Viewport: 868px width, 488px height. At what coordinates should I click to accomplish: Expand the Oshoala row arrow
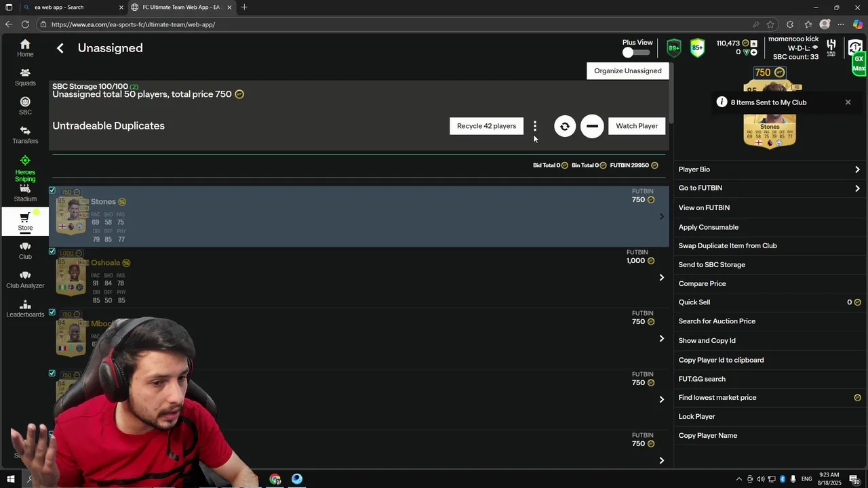[x=662, y=277]
